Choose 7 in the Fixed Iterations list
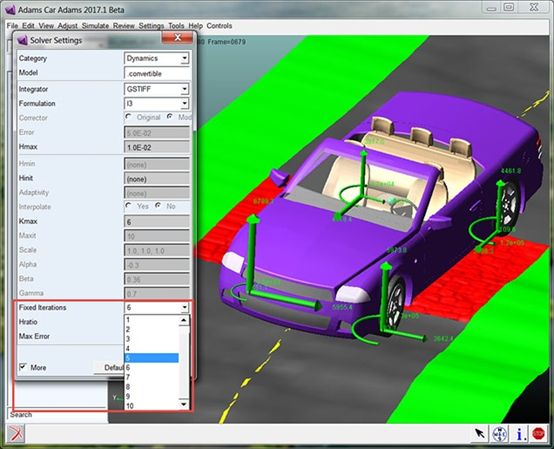The image size is (554, 449). (x=152, y=377)
